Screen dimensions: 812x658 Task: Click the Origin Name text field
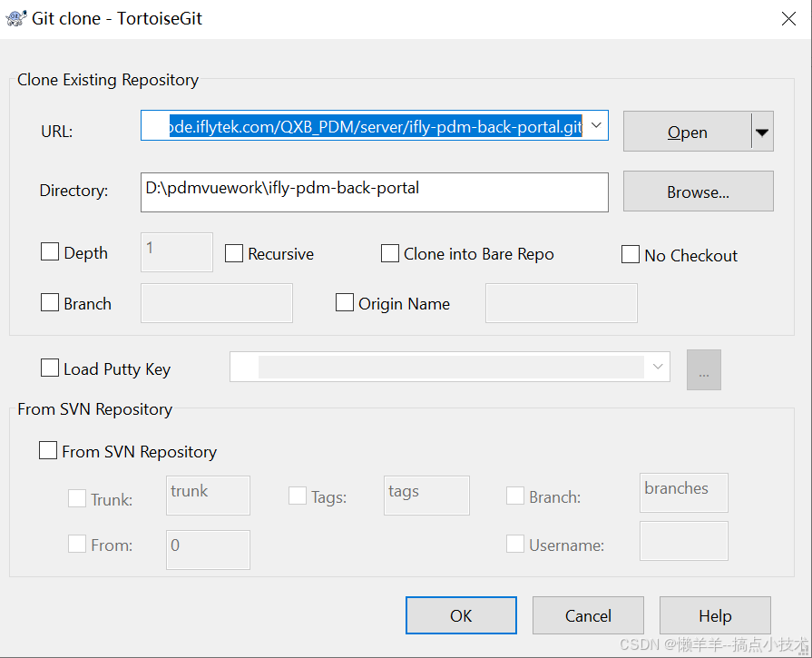pos(562,303)
